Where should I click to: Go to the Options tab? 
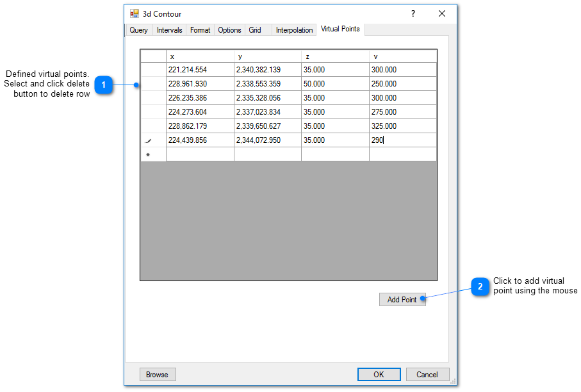(x=229, y=30)
